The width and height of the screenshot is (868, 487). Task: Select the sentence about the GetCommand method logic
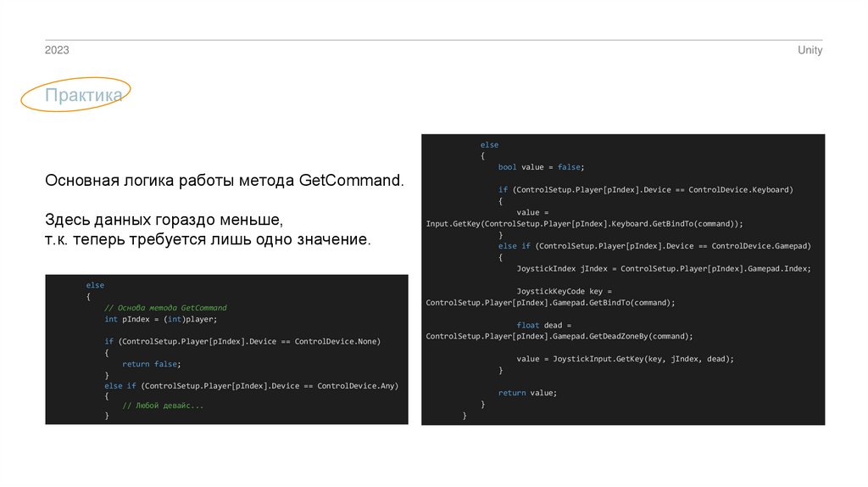(225, 182)
